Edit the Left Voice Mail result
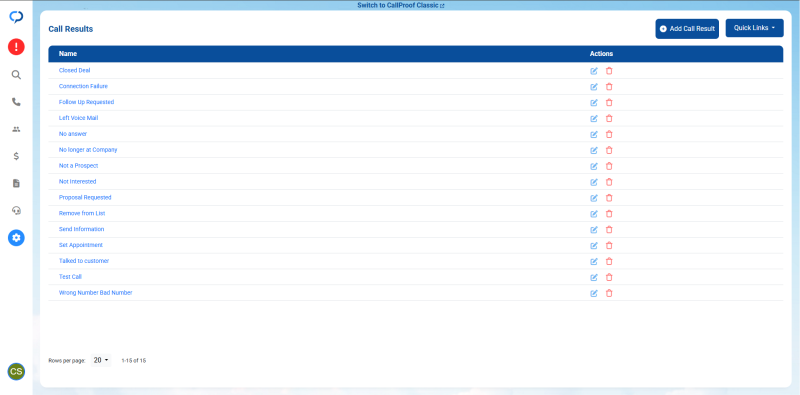The width and height of the screenshot is (800, 395). pos(594,118)
